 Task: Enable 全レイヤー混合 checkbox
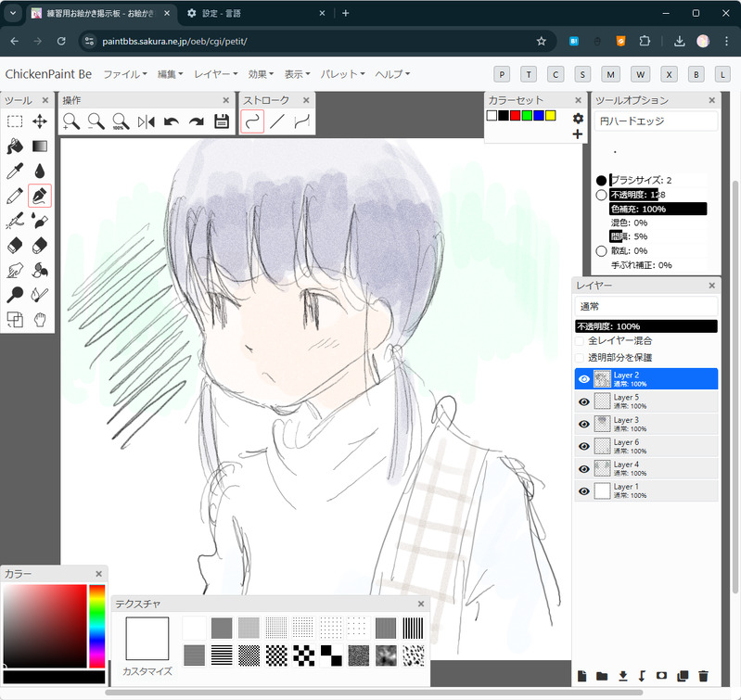[x=580, y=341]
